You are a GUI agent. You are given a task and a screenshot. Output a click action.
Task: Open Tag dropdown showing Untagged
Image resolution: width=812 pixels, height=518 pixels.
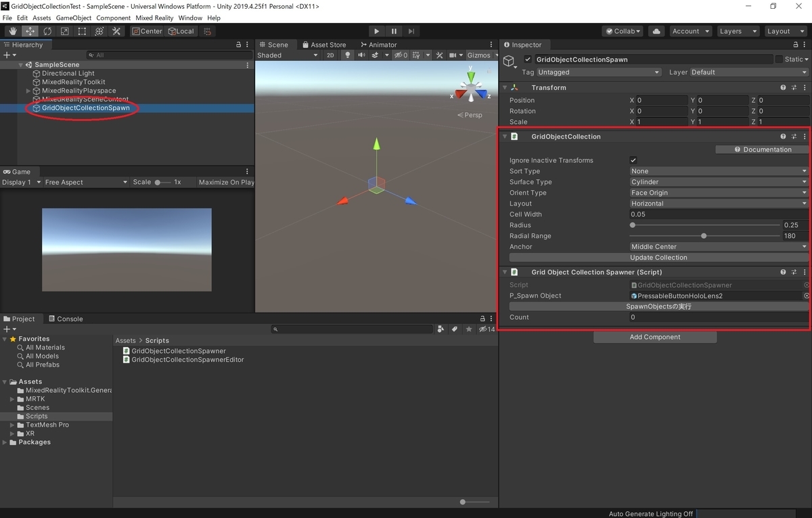pyautogui.click(x=599, y=72)
